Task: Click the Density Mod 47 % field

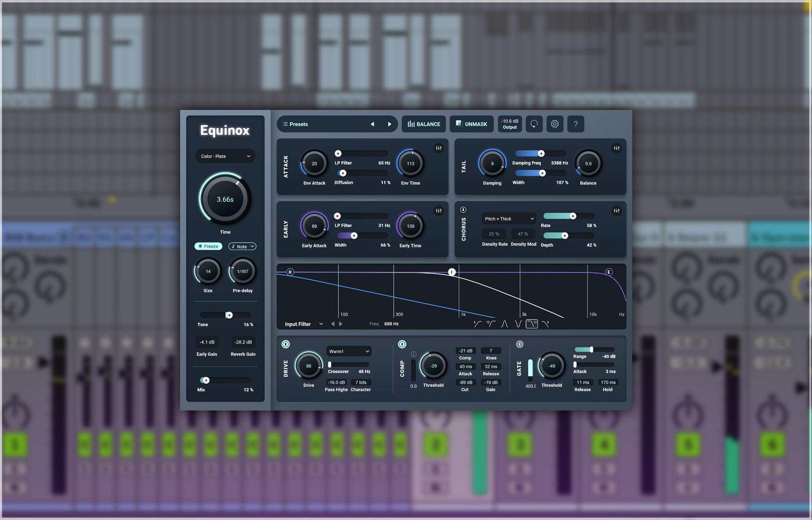Action: click(x=523, y=234)
